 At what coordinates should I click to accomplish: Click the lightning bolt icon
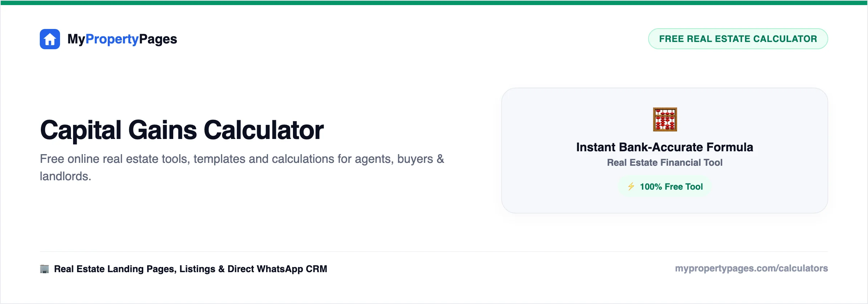click(x=631, y=186)
